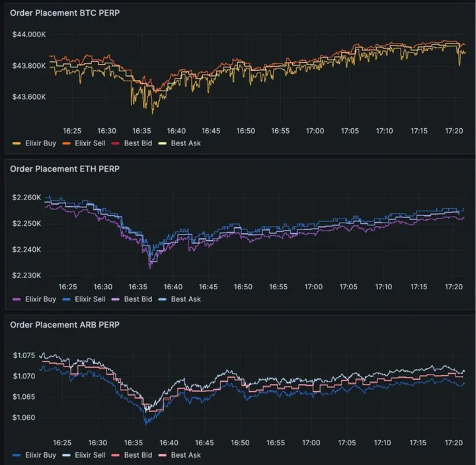Click pale yellow Best Ask swatch in BTC legend
Image resolution: width=476 pixels, height=465 pixels.
tap(163, 143)
